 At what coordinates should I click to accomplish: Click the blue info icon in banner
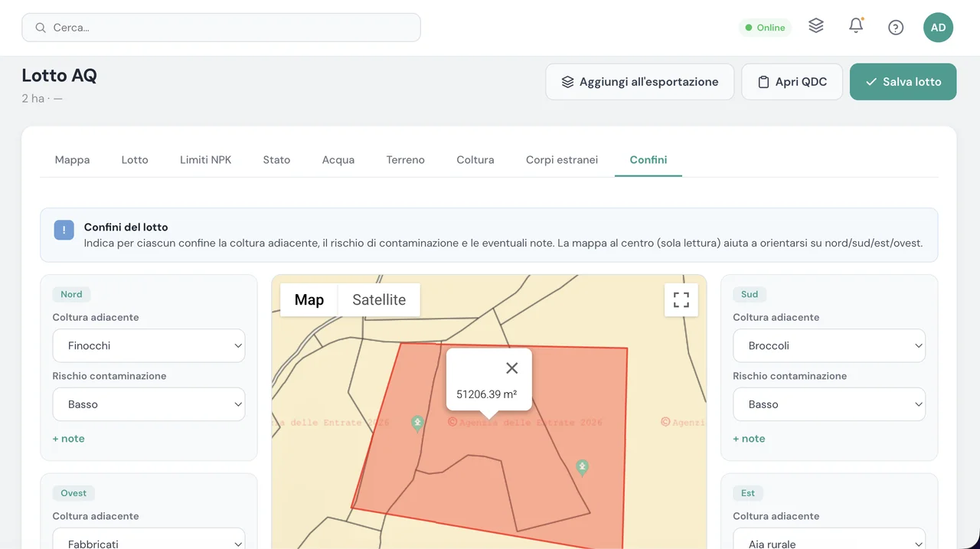pos(64,230)
